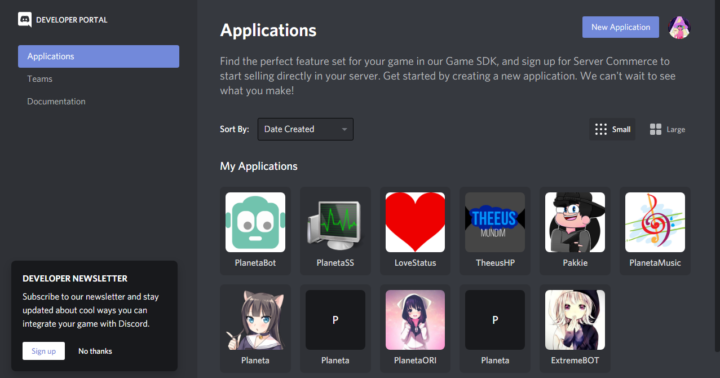
Task: Open the Sort By Date Created dropdown
Action: (305, 129)
